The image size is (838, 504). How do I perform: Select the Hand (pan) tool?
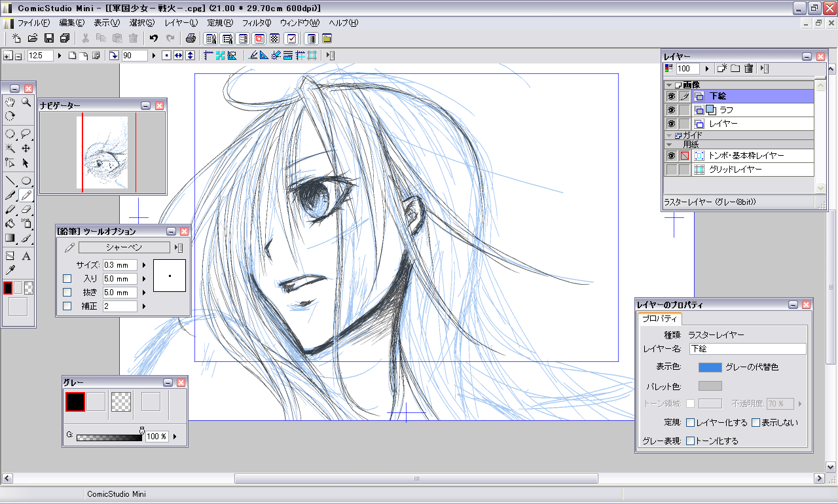pos(10,101)
